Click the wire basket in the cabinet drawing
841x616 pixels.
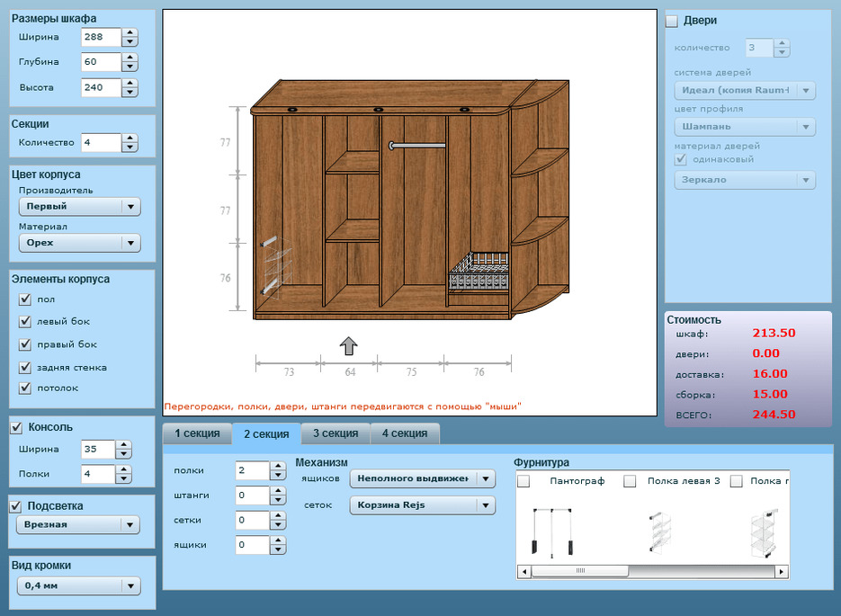point(479,272)
